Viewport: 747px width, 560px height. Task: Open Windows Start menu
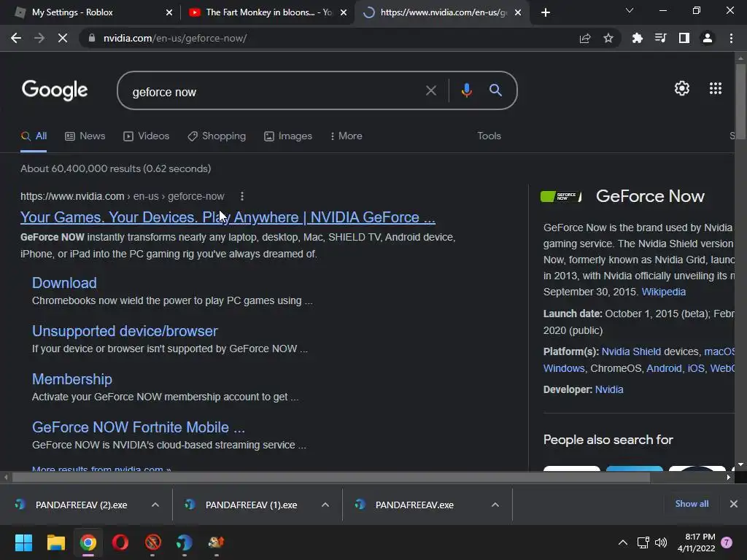(23, 542)
